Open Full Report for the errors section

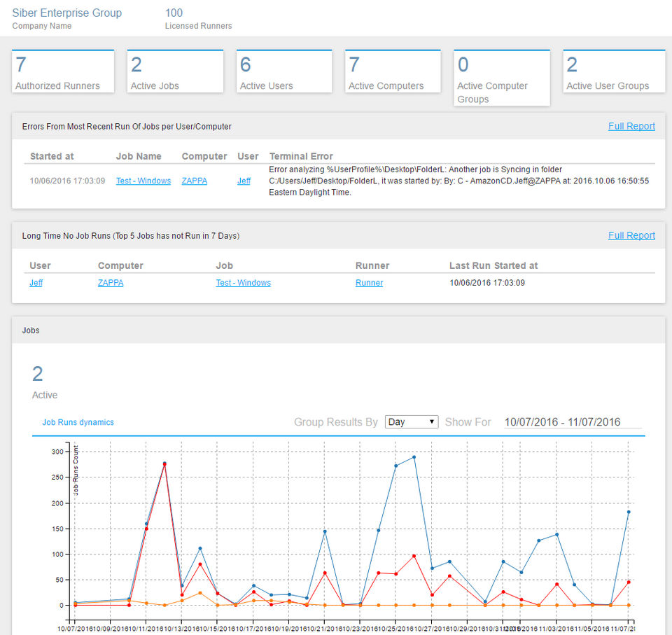coord(631,126)
